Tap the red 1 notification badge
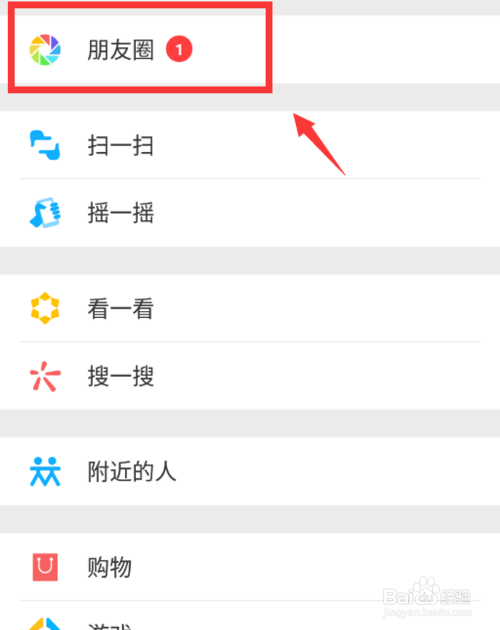Screen dimensions: 500x630 pos(179,49)
